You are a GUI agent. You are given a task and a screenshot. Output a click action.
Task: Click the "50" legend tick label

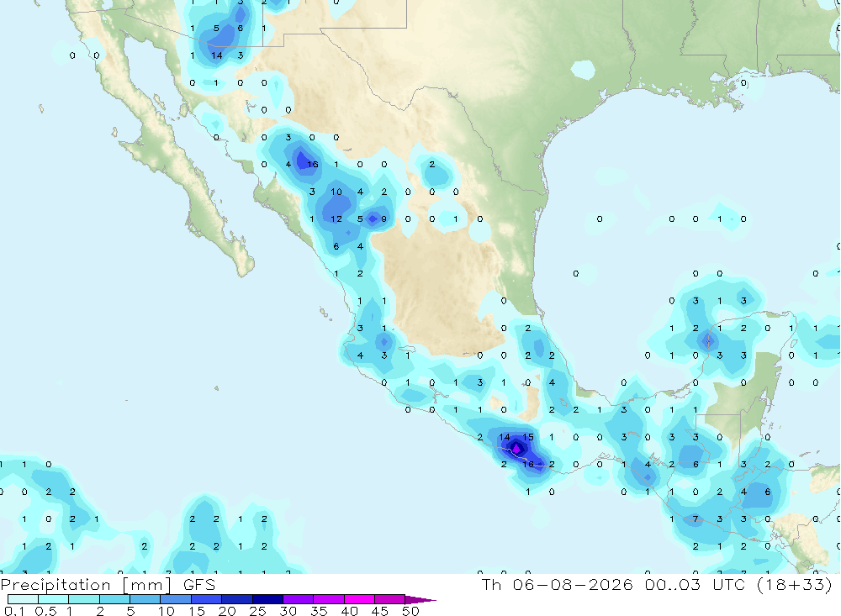411,611
